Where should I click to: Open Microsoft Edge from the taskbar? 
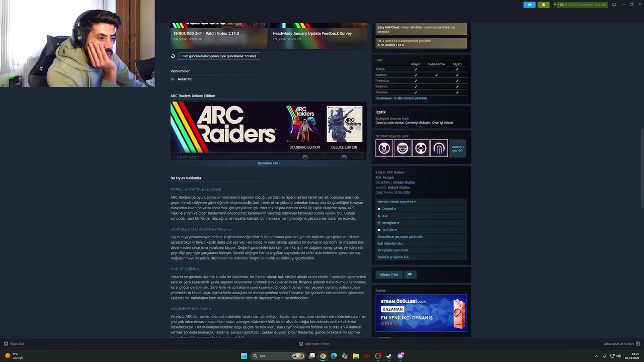point(334,356)
